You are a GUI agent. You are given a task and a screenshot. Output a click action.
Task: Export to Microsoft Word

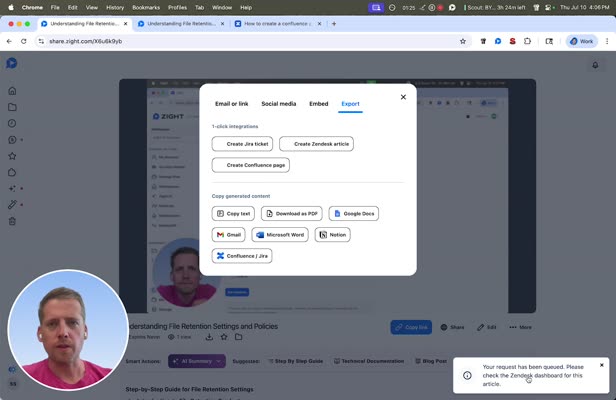280,235
